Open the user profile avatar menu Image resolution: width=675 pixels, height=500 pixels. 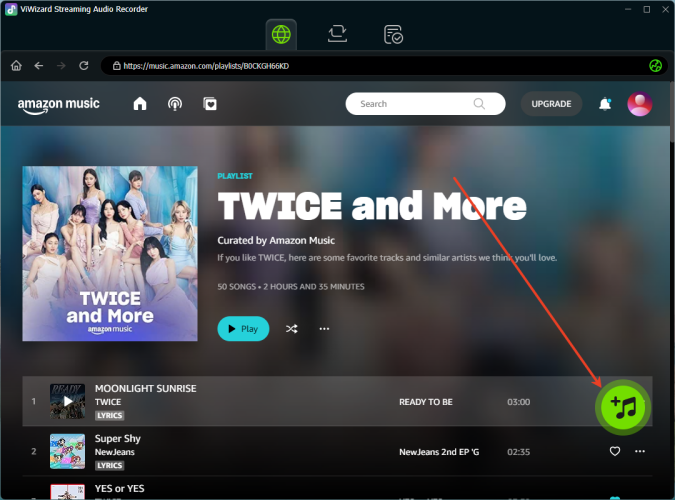(x=640, y=104)
